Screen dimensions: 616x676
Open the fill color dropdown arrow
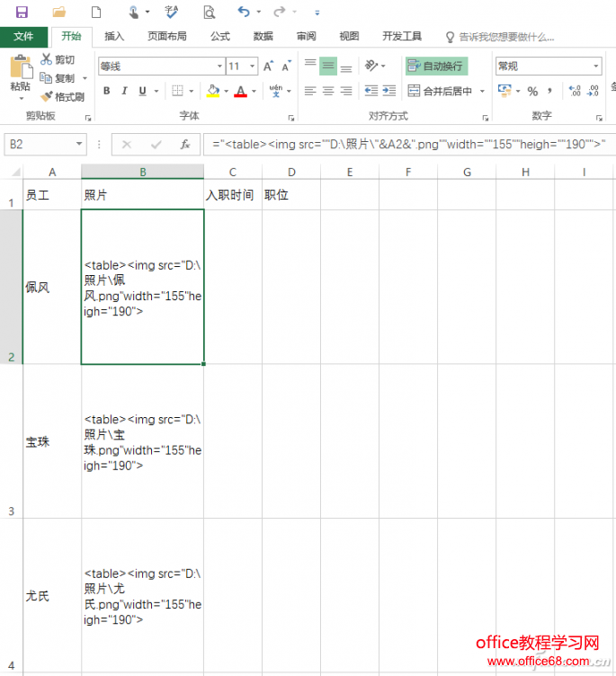pos(226,91)
